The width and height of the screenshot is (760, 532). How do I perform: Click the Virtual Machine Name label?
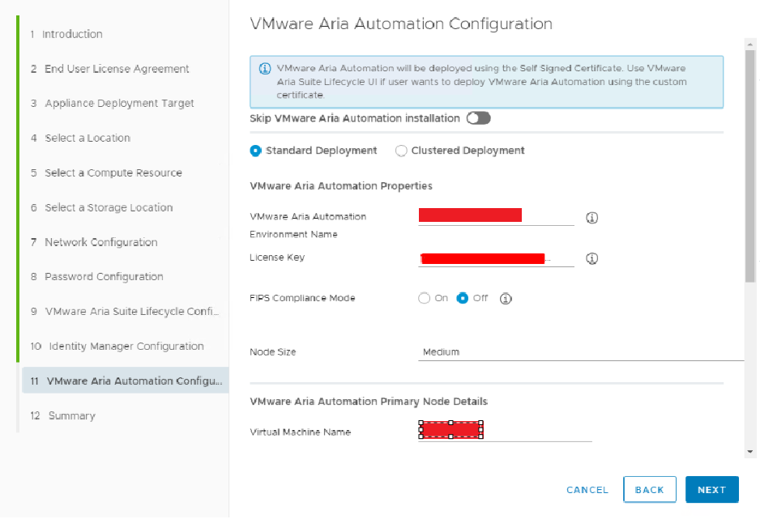pyautogui.click(x=300, y=432)
